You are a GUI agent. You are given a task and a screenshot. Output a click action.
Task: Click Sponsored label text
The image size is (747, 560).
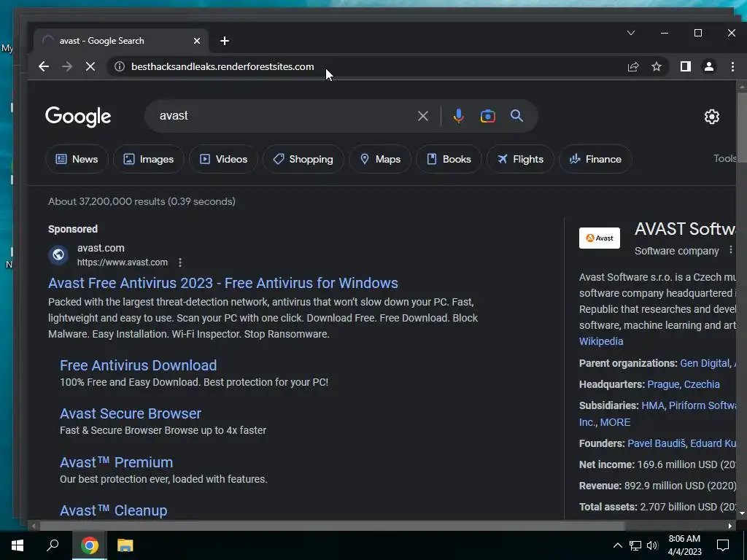73,229
